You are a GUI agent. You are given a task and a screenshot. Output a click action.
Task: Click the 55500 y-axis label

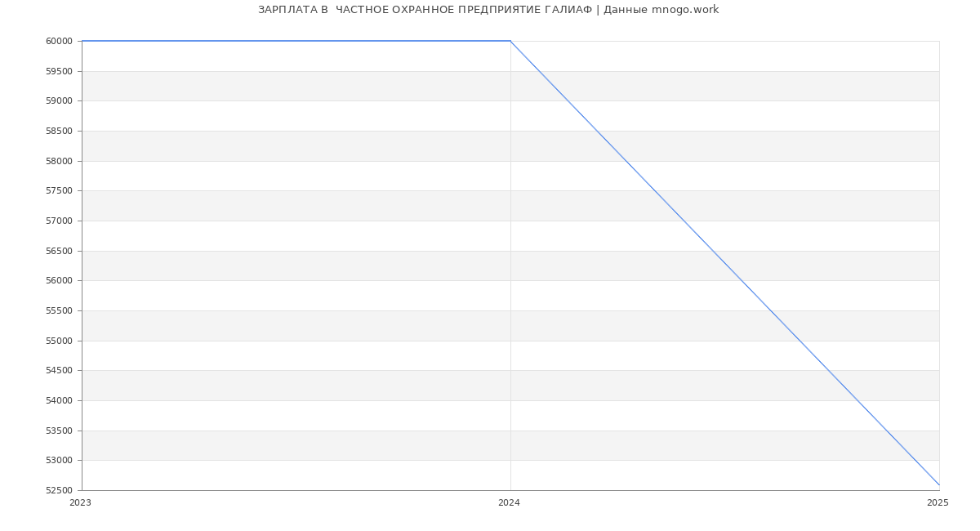60,311
